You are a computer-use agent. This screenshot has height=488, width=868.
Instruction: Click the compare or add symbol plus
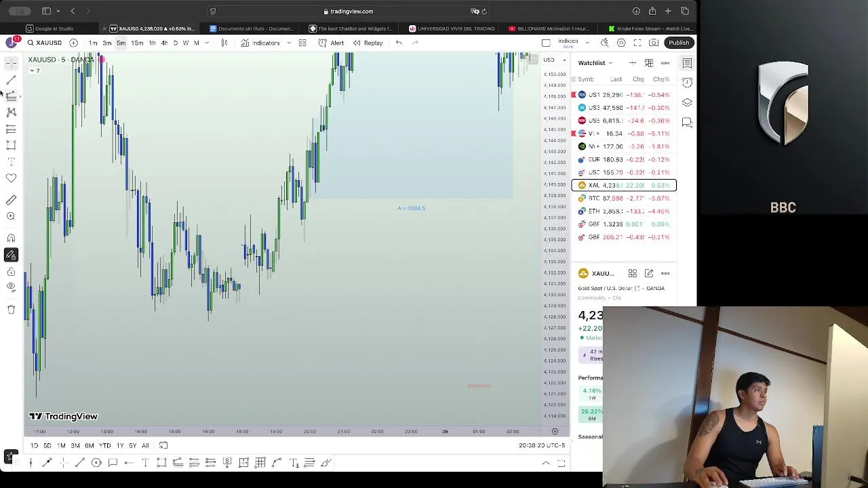point(73,43)
